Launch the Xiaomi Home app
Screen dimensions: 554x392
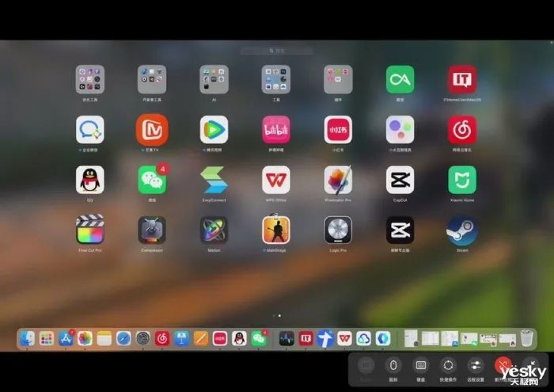(x=462, y=180)
